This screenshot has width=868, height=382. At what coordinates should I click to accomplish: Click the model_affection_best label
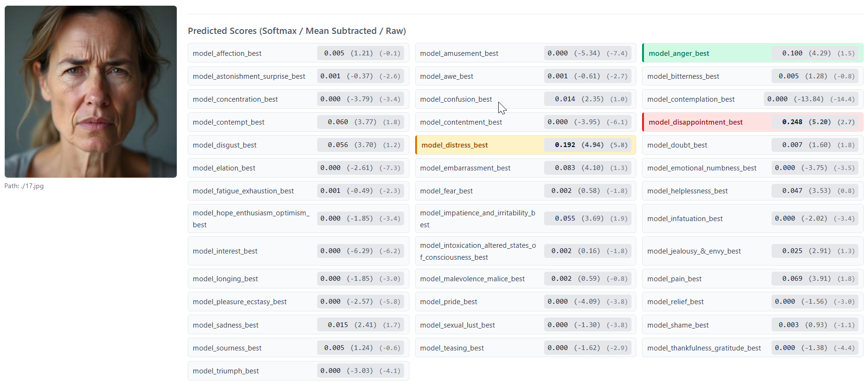(x=227, y=53)
